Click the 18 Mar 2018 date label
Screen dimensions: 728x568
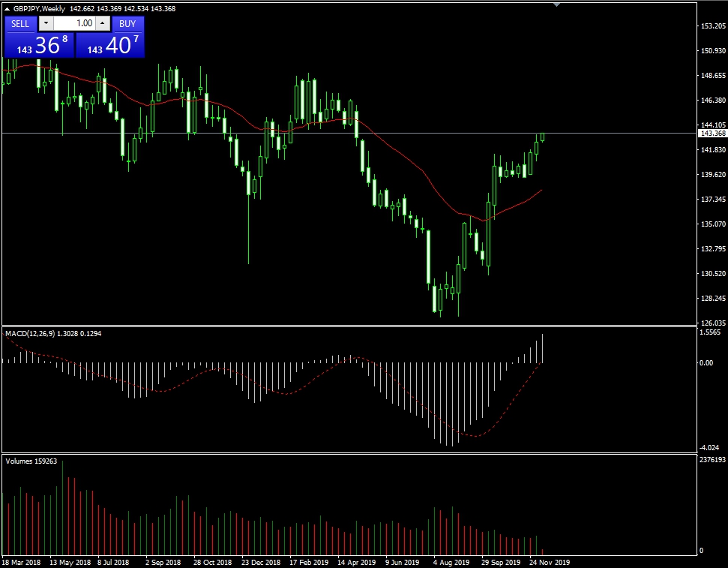click(20, 561)
